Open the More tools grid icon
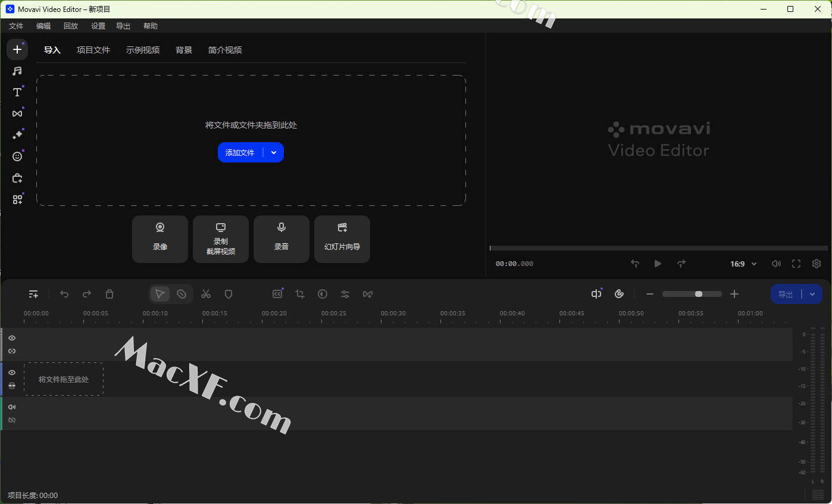The image size is (832, 504). pyautogui.click(x=17, y=199)
